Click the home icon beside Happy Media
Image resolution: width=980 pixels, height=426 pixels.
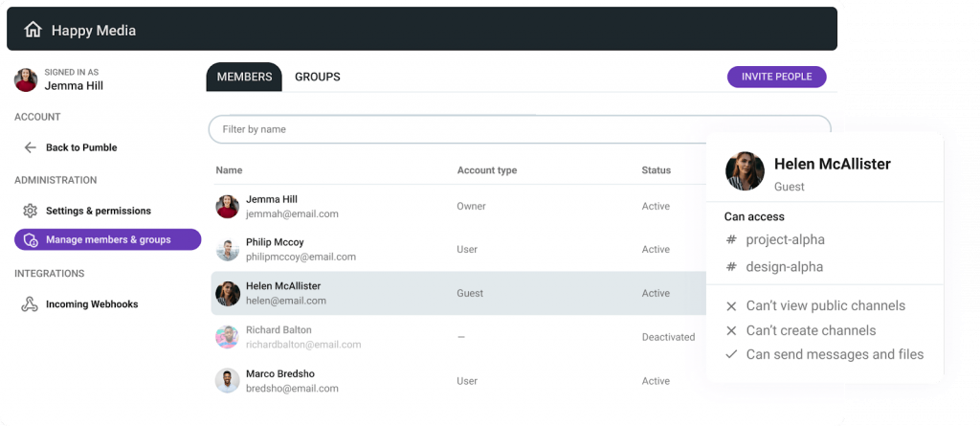[x=33, y=30]
